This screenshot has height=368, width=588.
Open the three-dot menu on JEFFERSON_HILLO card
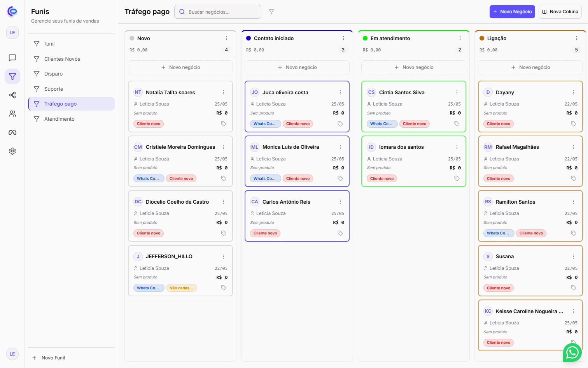coord(224,257)
